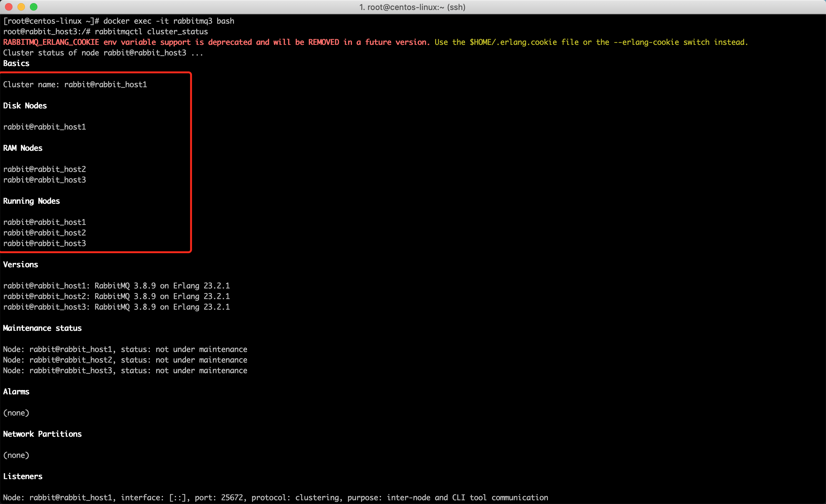This screenshot has width=826, height=504.
Task: Click the window title root@centos-linux:~ (ssh)
Action: [412, 7]
